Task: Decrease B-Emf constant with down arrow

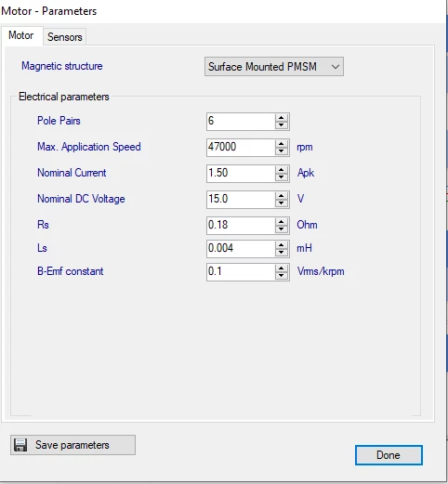Action: click(x=281, y=276)
